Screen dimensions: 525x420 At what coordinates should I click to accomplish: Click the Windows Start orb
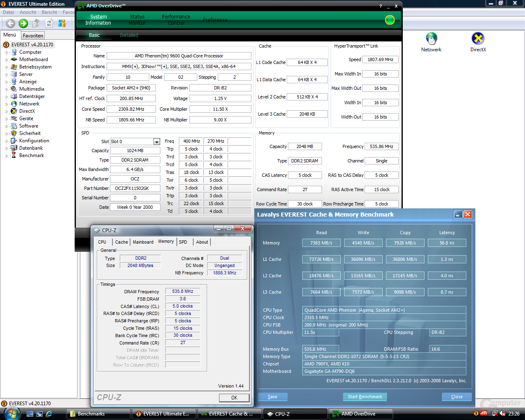[12, 413]
